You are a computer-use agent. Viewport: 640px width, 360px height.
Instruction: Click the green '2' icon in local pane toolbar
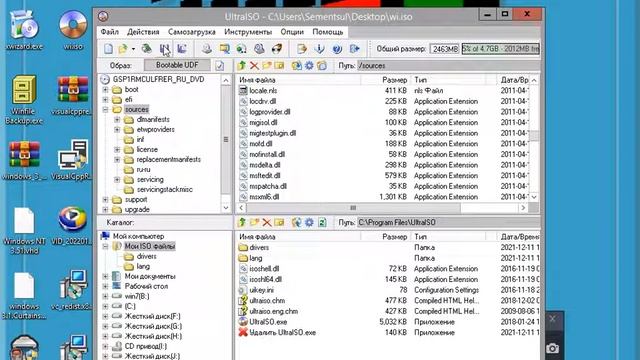tap(322, 222)
